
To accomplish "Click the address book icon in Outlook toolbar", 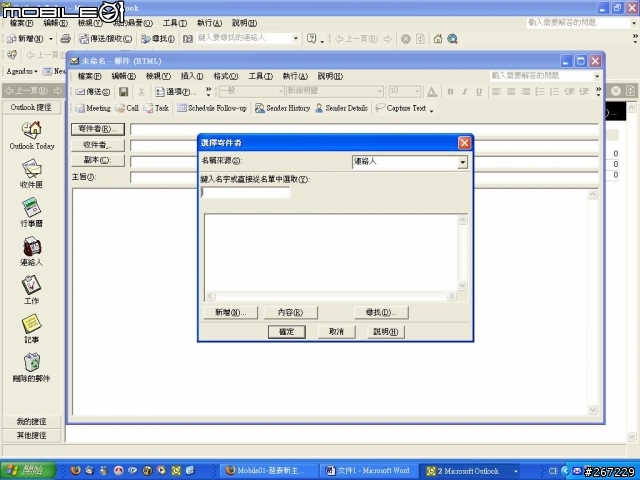I will [187, 39].
